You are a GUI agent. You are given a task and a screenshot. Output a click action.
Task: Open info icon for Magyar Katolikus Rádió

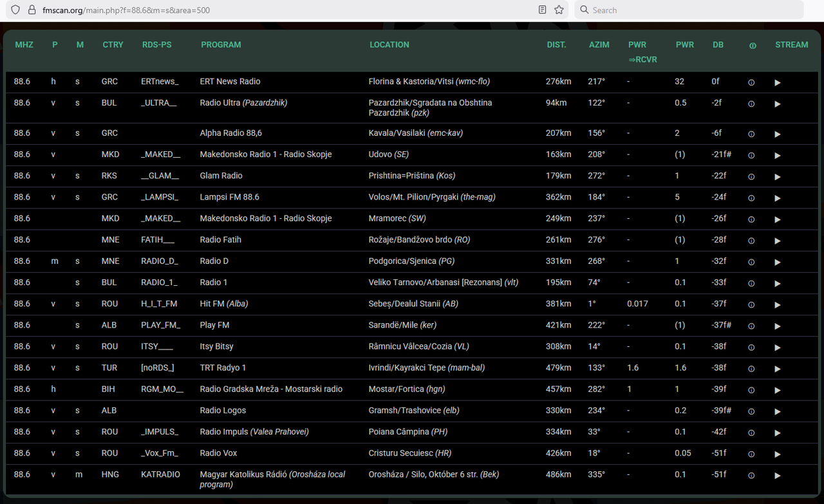tap(751, 476)
